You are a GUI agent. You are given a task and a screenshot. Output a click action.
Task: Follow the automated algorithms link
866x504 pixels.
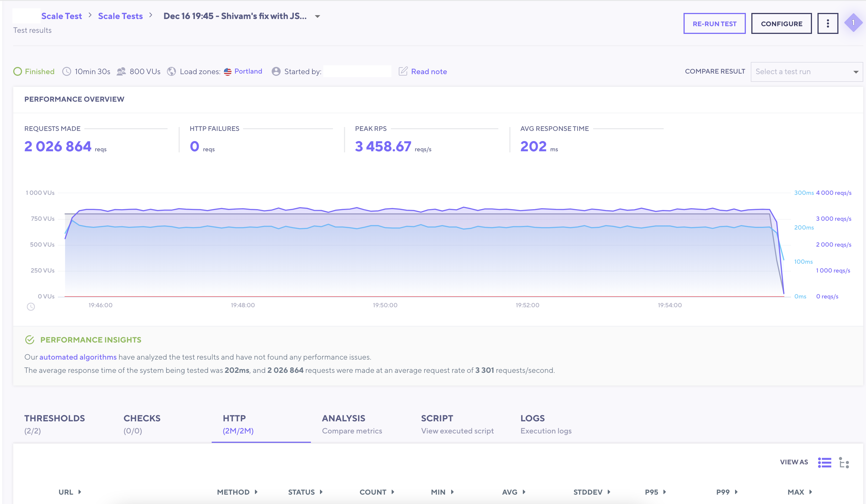click(x=78, y=357)
